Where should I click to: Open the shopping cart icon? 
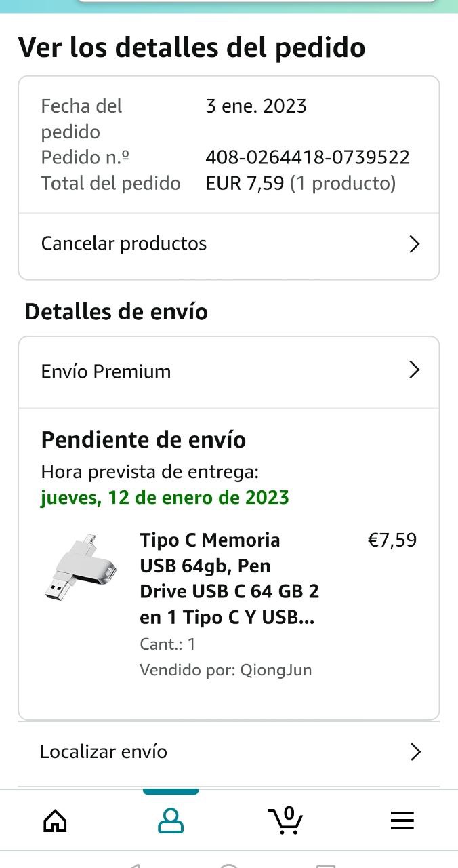point(285,822)
